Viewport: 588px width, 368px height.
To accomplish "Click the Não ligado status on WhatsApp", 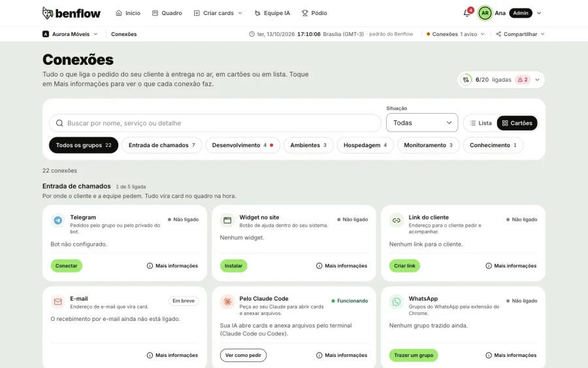I will (521, 301).
